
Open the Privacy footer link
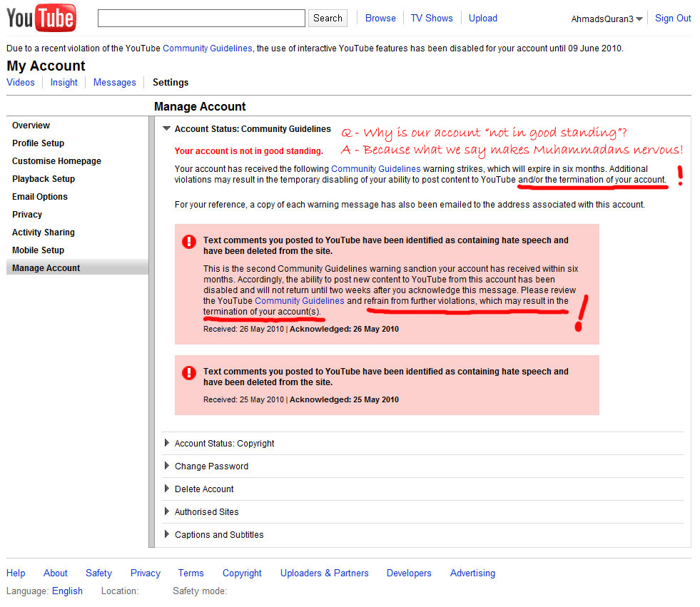(145, 573)
